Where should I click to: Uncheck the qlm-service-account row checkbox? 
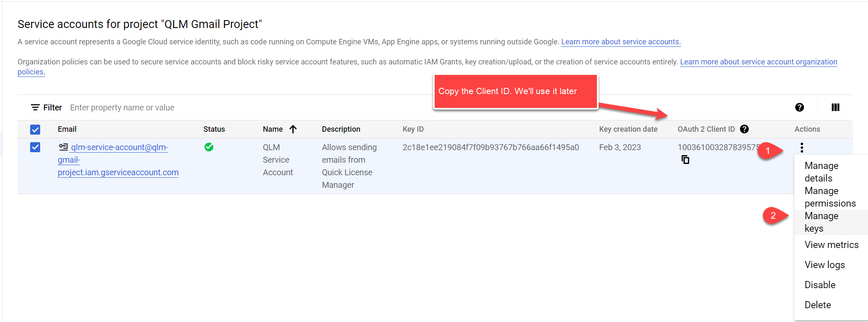35,147
